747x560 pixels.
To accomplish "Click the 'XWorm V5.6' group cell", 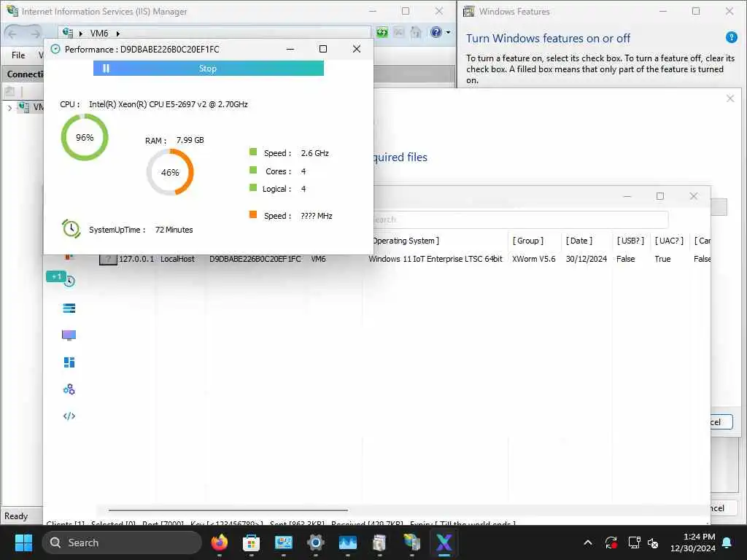I will [x=533, y=259].
